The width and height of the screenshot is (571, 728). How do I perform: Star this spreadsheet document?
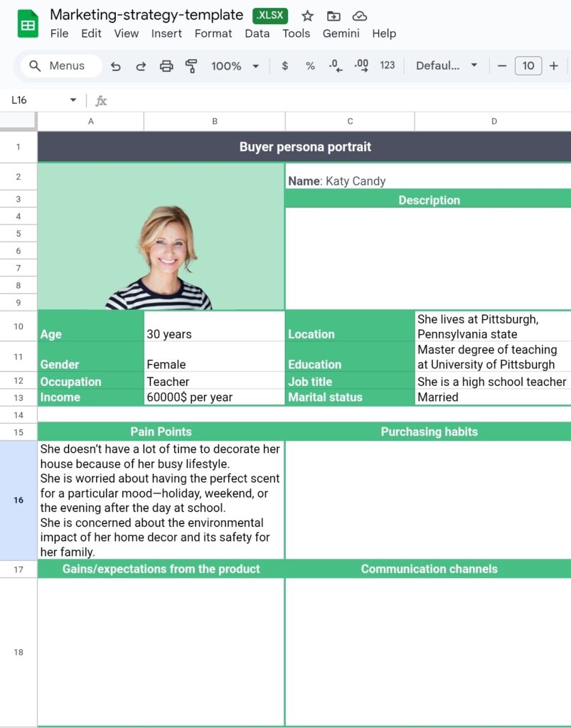307,16
